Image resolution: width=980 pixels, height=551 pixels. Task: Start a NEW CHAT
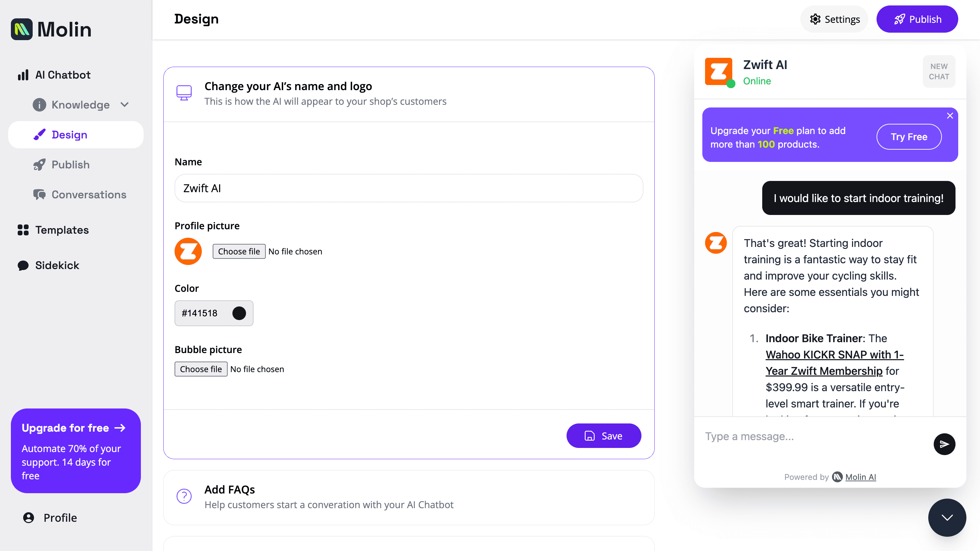[938, 71]
